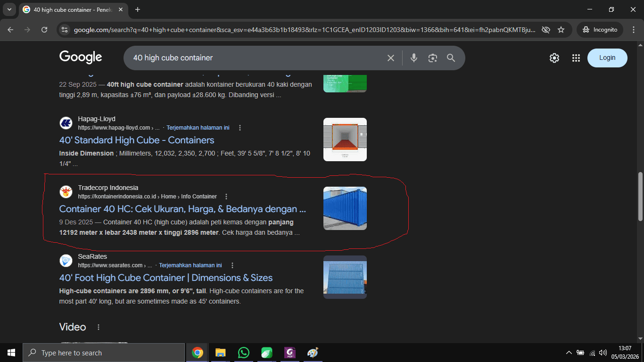Click the taskbar volume speaker icon

[603, 353]
